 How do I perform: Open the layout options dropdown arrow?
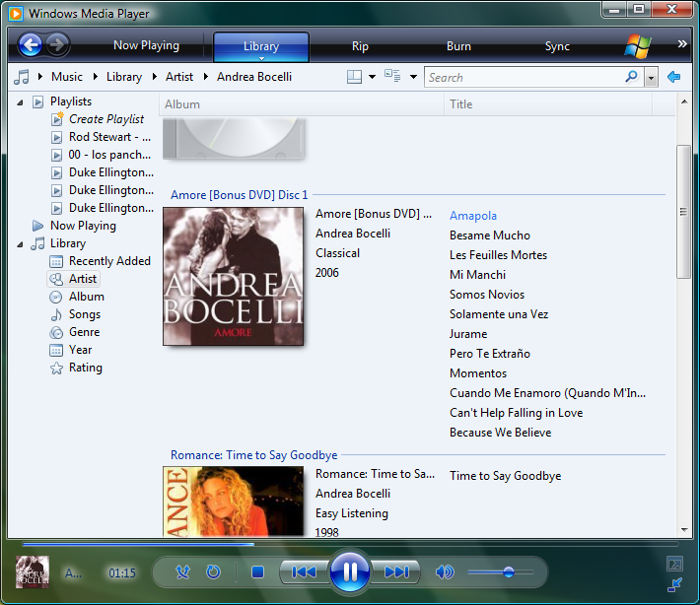pyautogui.click(x=372, y=77)
